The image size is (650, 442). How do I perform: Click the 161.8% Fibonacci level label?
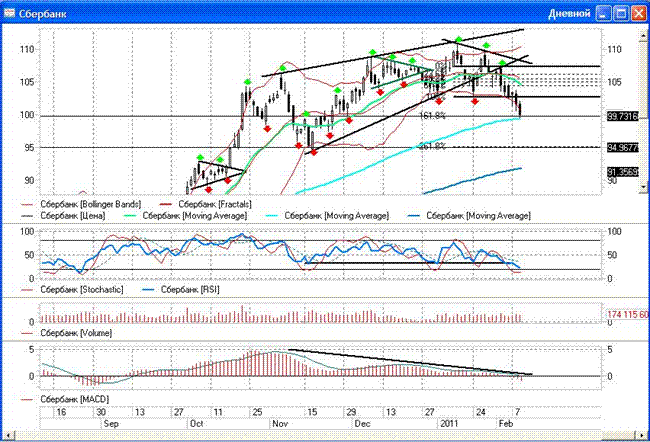click(432, 116)
